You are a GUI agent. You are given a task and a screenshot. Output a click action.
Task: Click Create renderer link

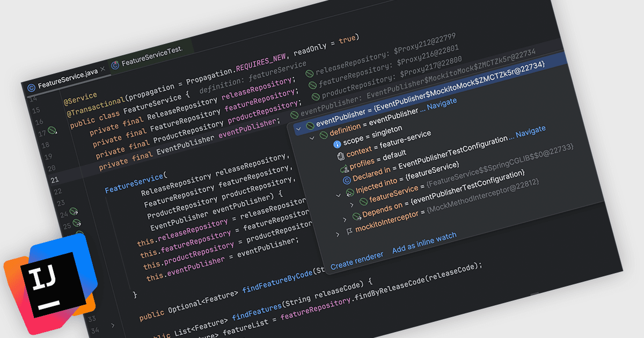(357, 261)
